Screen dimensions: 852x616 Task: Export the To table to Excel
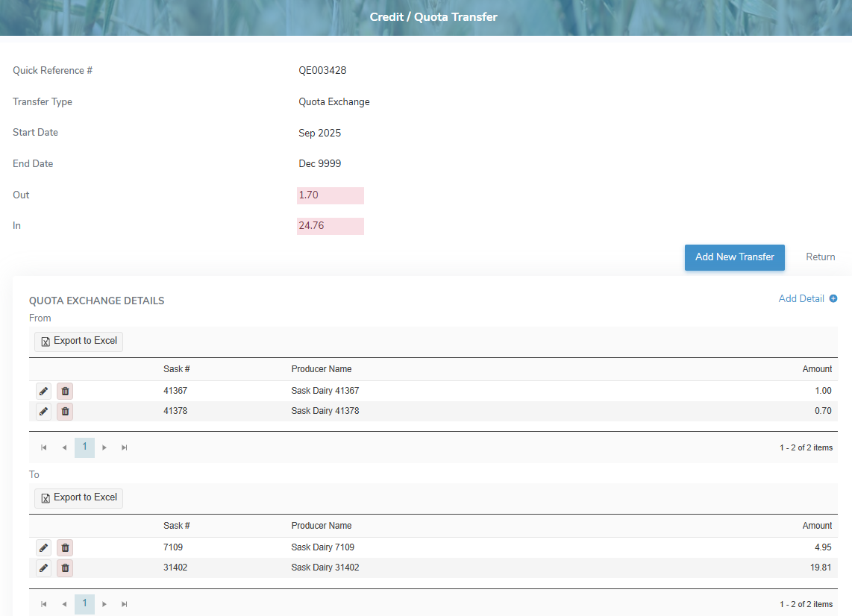tap(78, 498)
